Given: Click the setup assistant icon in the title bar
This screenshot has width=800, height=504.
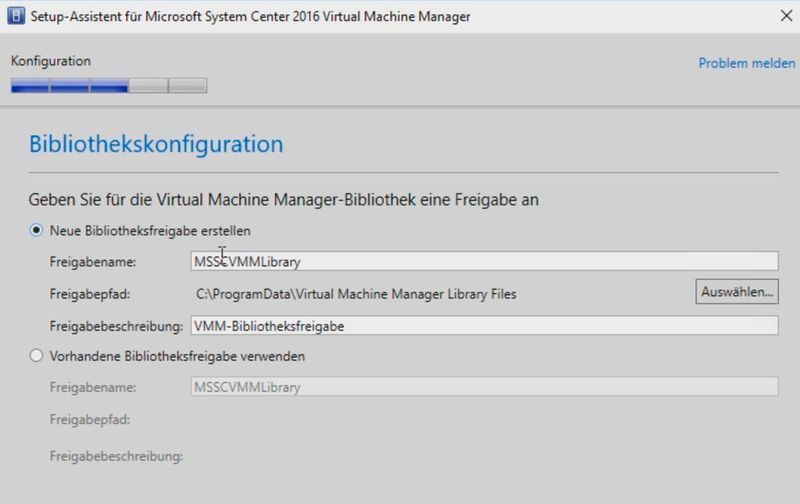Looking at the screenshot, I should click(x=16, y=16).
